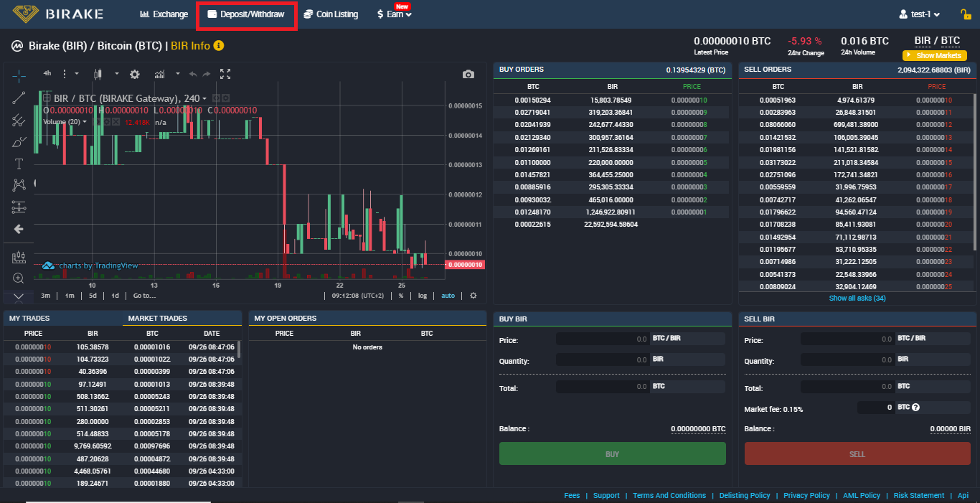
Task: Take a chart snapshot with camera icon
Action: 468,74
